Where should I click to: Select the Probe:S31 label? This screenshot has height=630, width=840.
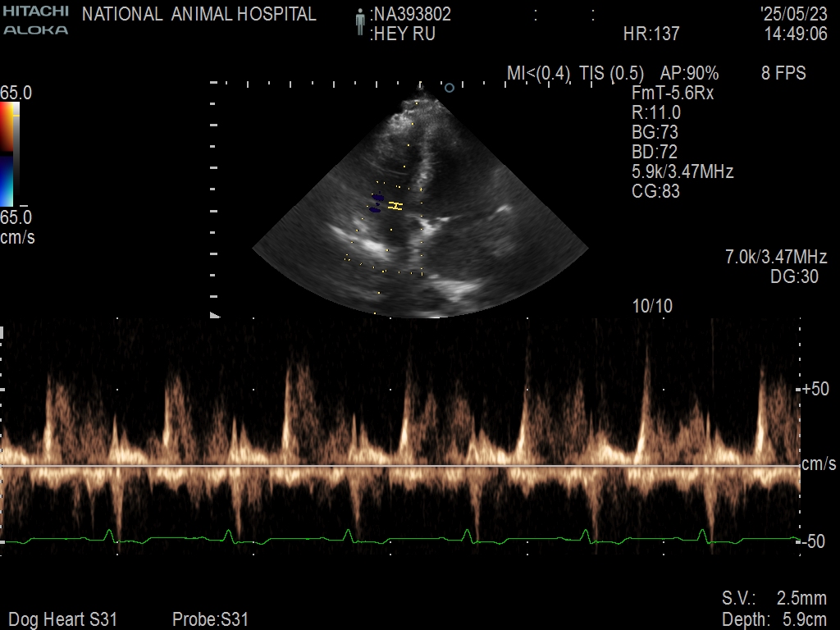(x=210, y=619)
